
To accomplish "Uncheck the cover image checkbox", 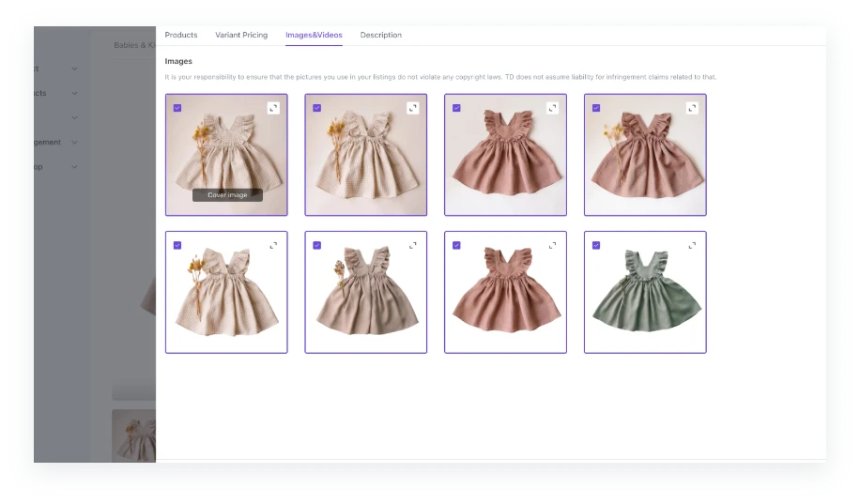I will tap(177, 108).
